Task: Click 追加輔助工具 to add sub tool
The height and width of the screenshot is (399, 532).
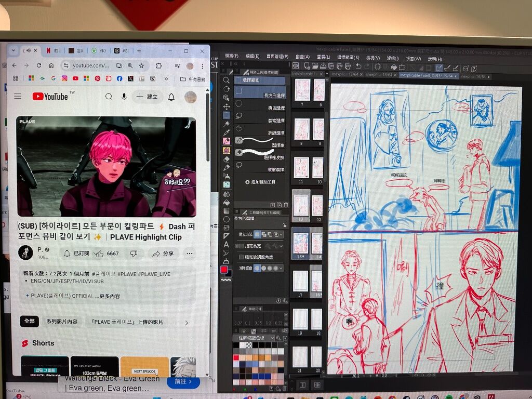Action: point(260,182)
